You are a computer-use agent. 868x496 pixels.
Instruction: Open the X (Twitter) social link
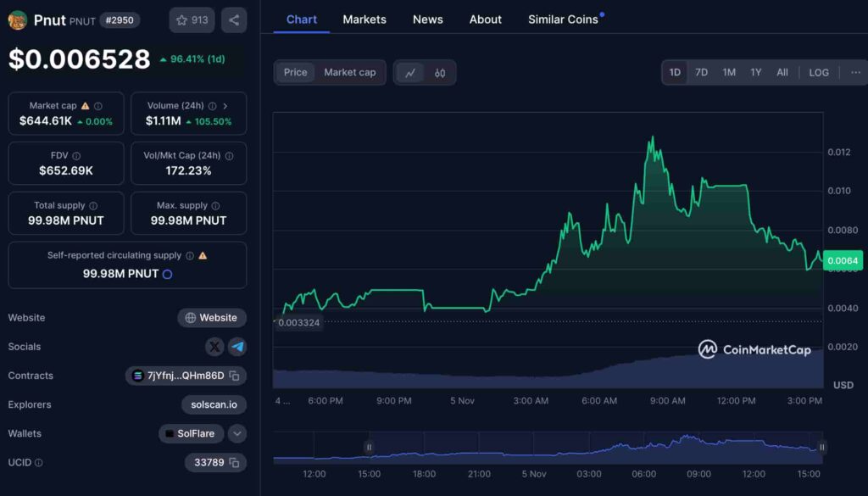215,347
